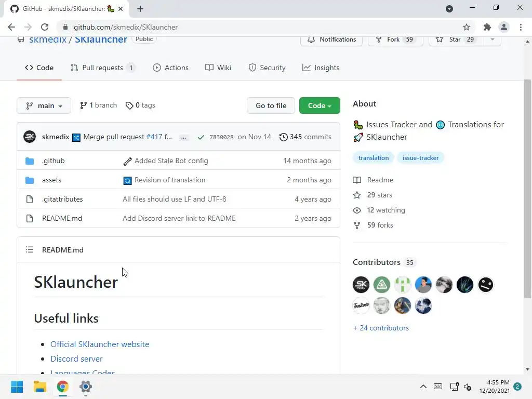Expand the commit message ellipsis
This screenshot has height=399, width=532.
click(x=183, y=137)
